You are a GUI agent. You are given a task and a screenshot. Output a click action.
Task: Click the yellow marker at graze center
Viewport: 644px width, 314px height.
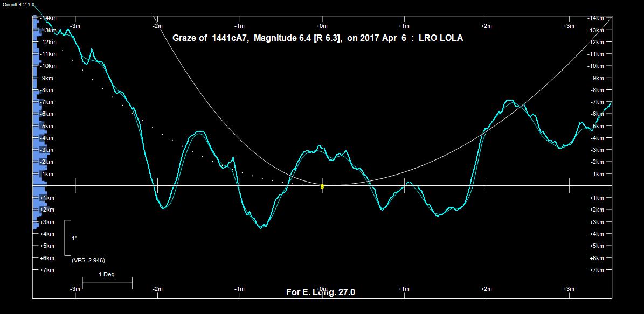click(322, 186)
